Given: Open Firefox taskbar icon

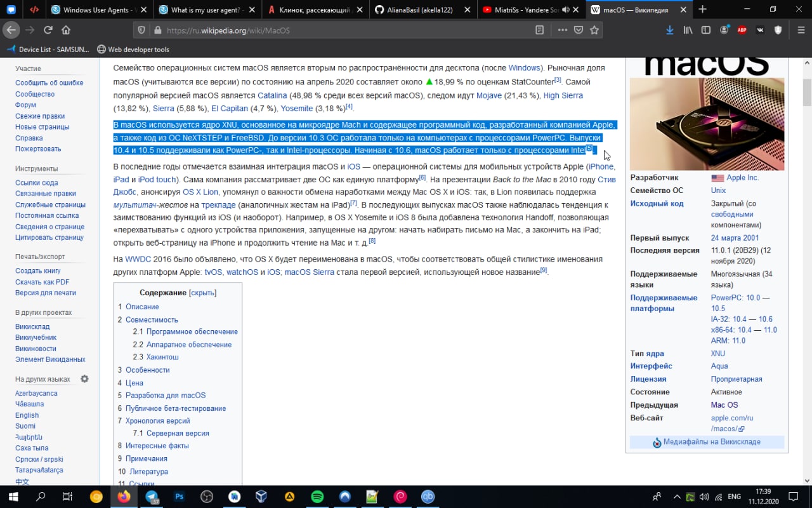Looking at the screenshot, I should (x=124, y=497).
